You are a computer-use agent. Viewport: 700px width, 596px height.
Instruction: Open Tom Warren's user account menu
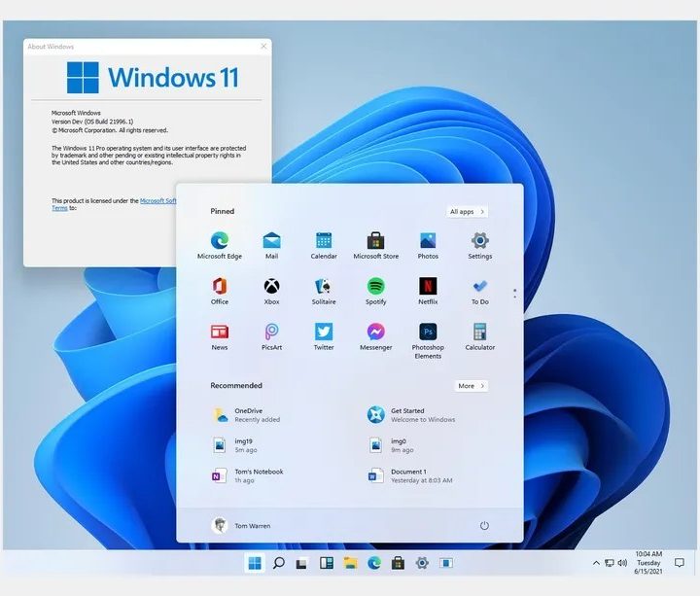[x=241, y=525]
